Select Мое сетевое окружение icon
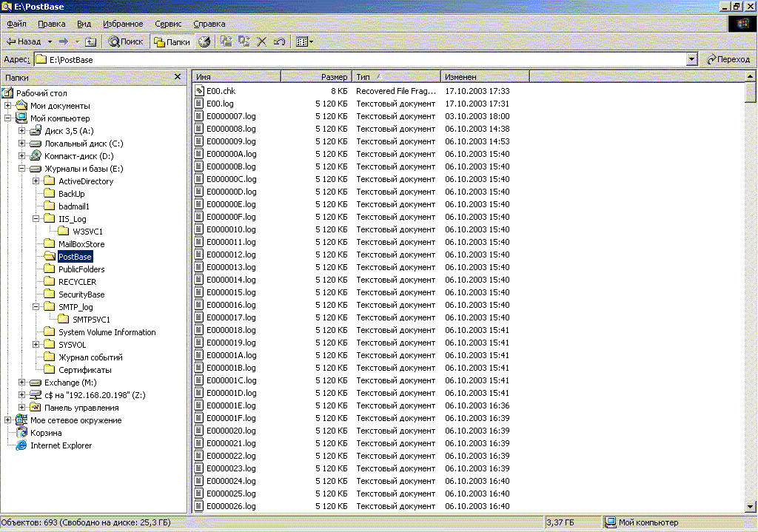This screenshot has width=758, height=532. 21,420
